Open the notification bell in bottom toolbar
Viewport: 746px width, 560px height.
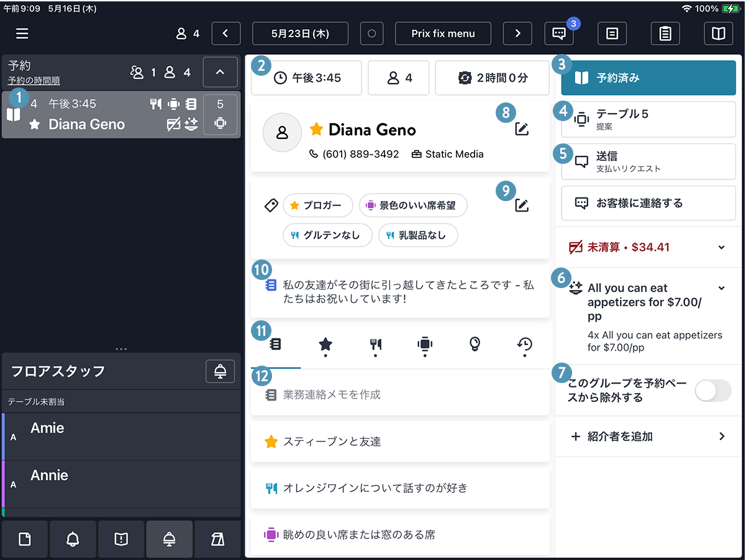click(73, 539)
